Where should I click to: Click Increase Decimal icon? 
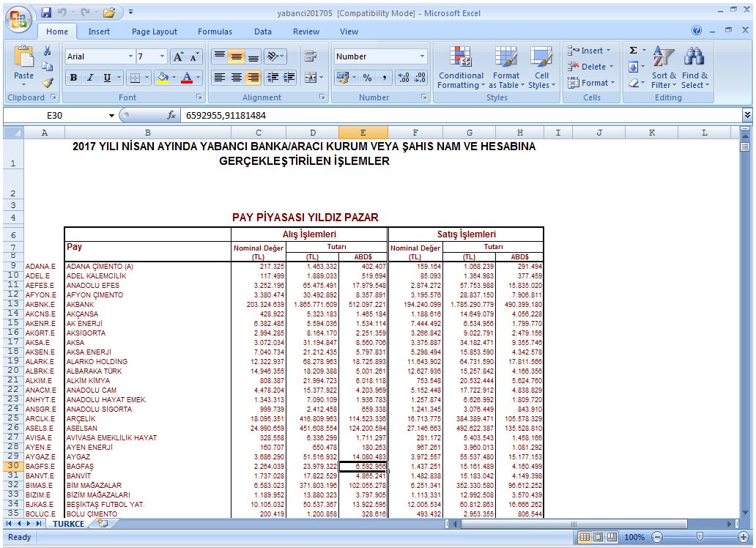click(404, 78)
